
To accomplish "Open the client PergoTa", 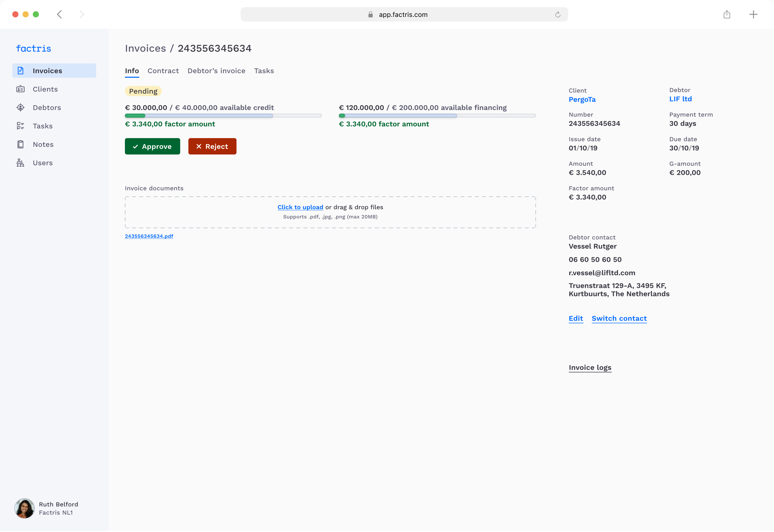I will (582, 99).
